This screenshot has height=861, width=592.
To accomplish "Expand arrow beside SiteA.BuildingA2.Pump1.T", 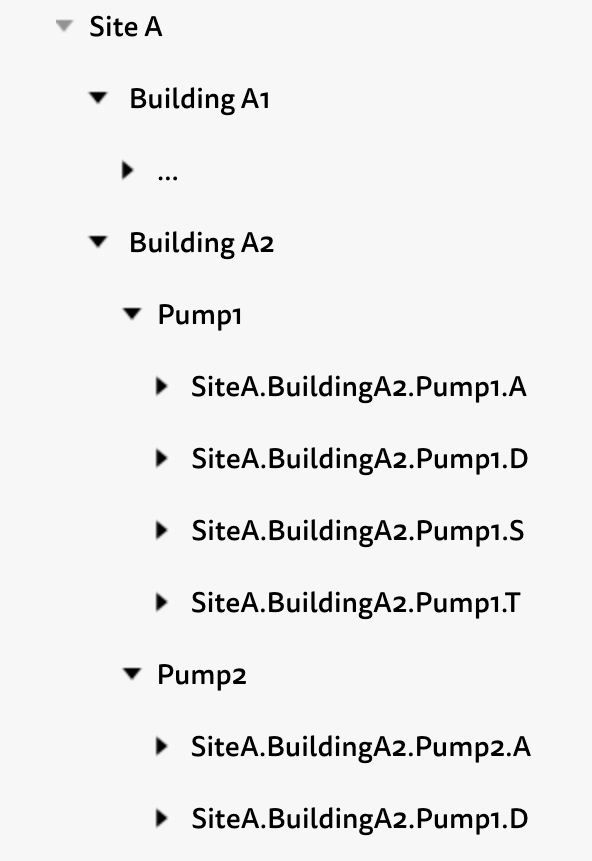I will click(161, 602).
